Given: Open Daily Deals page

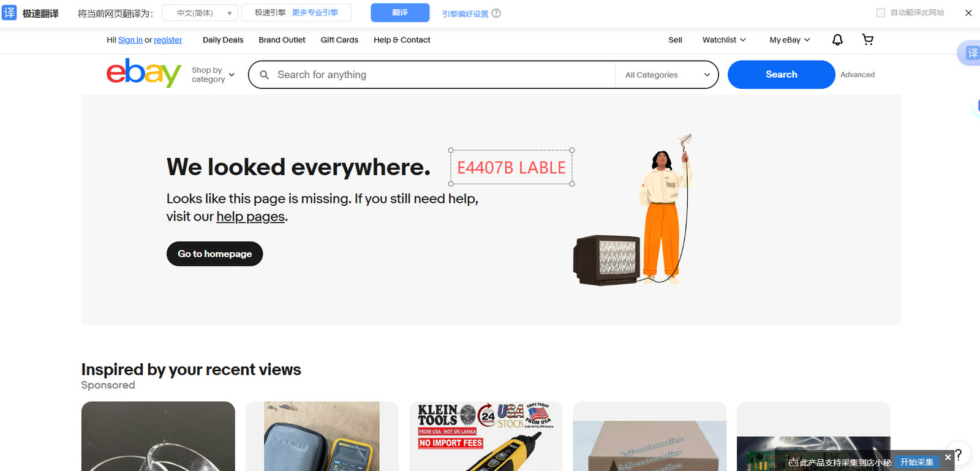Looking at the screenshot, I should pyautogui.click(x=223, y=40).
